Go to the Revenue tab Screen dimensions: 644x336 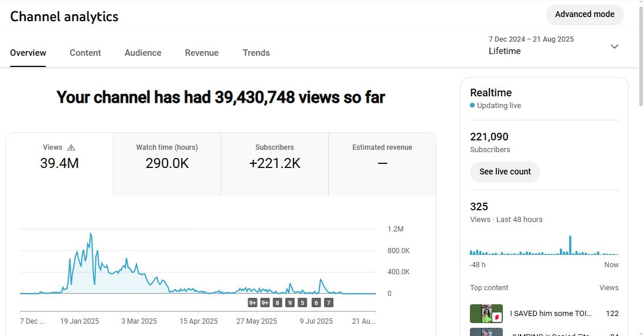click(202, 53)
